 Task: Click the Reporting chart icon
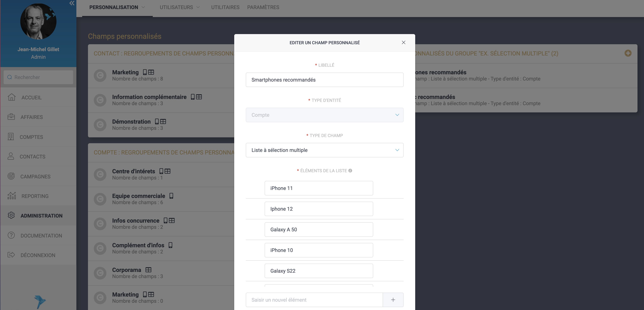coord(12,196)
